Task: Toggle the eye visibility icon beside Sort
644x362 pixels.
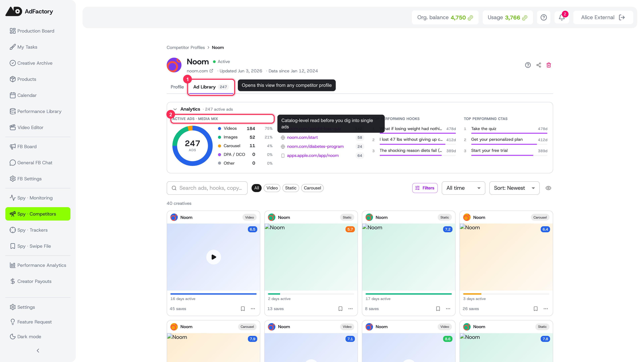Action: pos(548,188)
